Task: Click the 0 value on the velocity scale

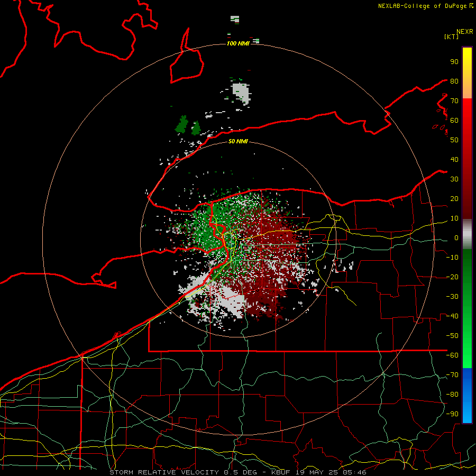Action: click(456, 237)
